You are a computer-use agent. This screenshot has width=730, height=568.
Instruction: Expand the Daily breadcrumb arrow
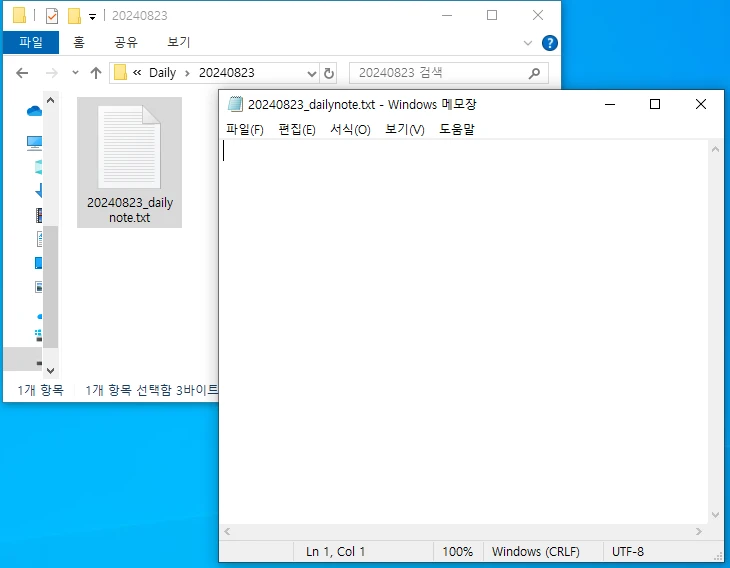point(187,73)
